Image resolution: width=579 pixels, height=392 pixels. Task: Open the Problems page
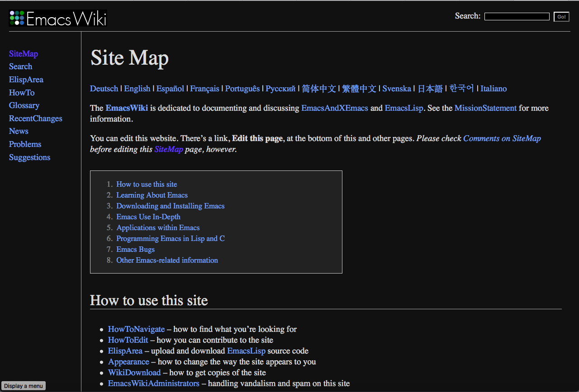(25, 144)
